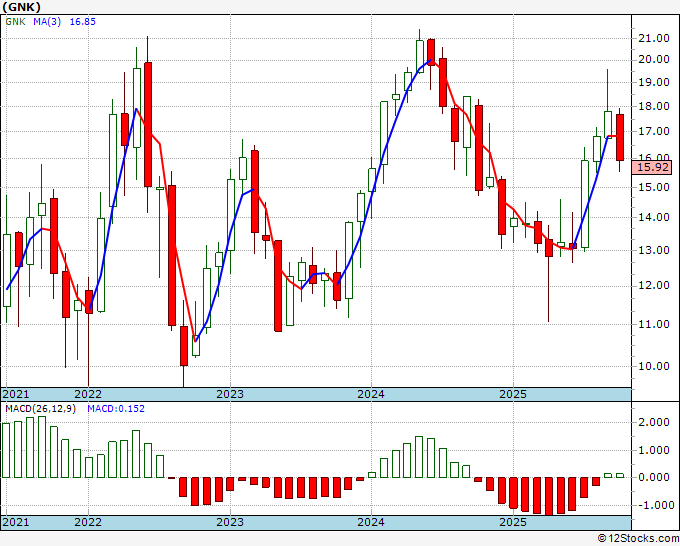
Task: Click the 21.00 price axis label
Action: [654, 38]
